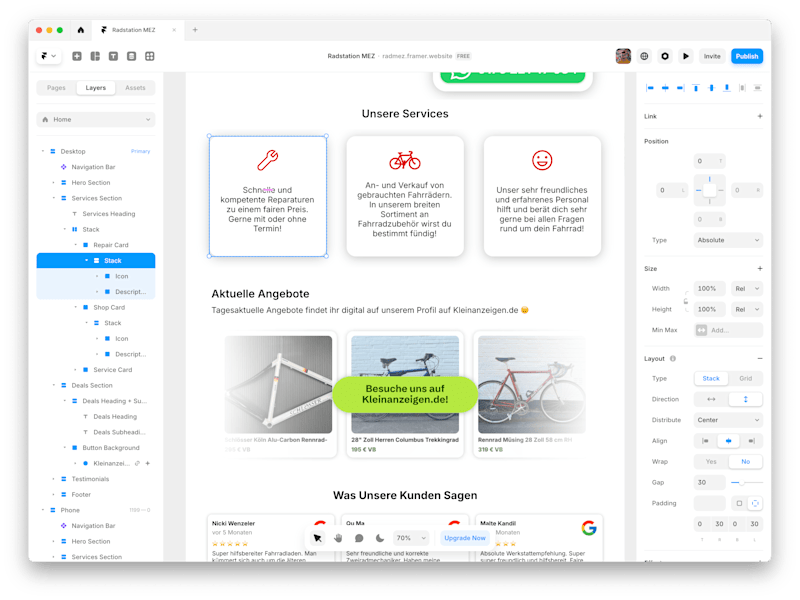Select the Text tool in toolbar
The image size is (800, 600).
click(113, 56)
